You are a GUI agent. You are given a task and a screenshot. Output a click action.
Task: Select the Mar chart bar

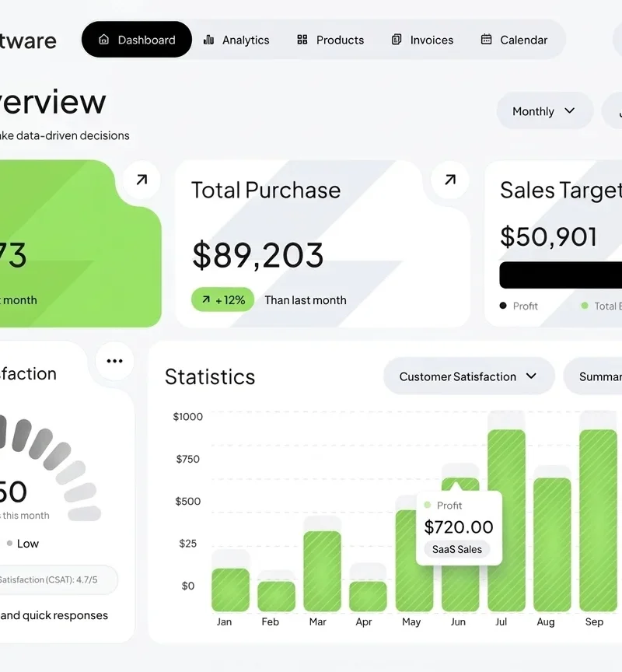322,572
